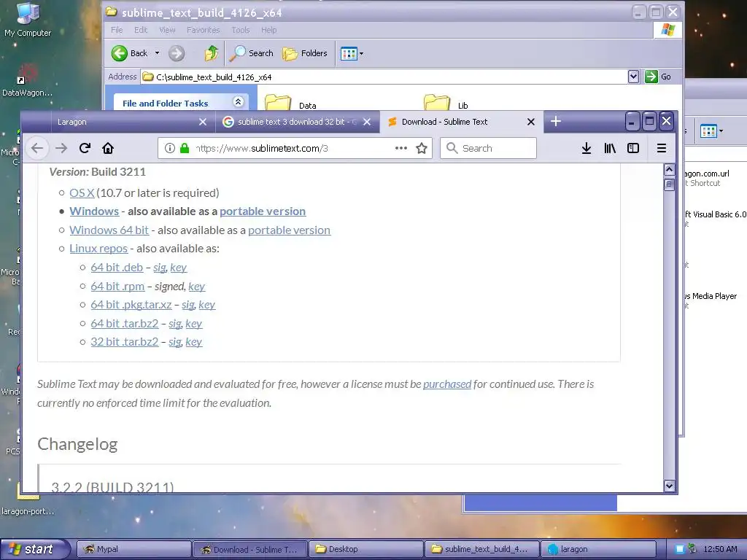Bookmark this page with the star
This screenshot has width=747, height=560.
click(422, 148)
